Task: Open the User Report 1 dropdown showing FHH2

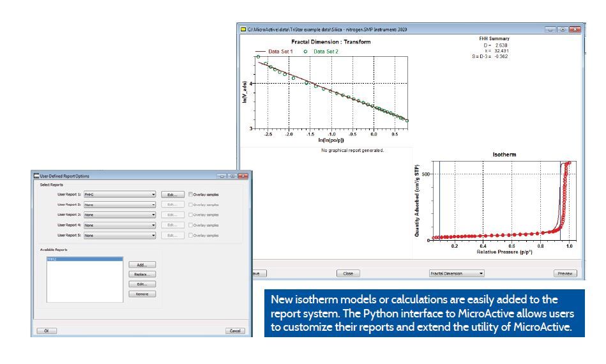Action: click(120, 194)
